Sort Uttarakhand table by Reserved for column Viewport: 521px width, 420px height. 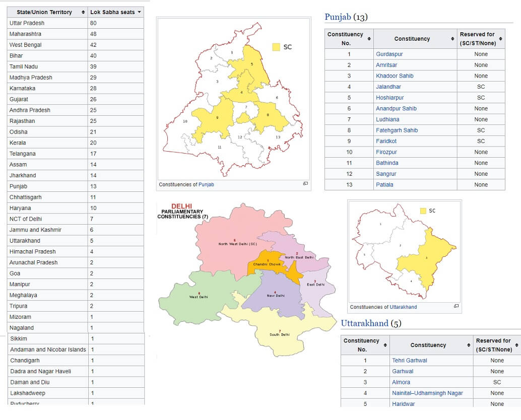pyautogui.click(x=516, y=345)
